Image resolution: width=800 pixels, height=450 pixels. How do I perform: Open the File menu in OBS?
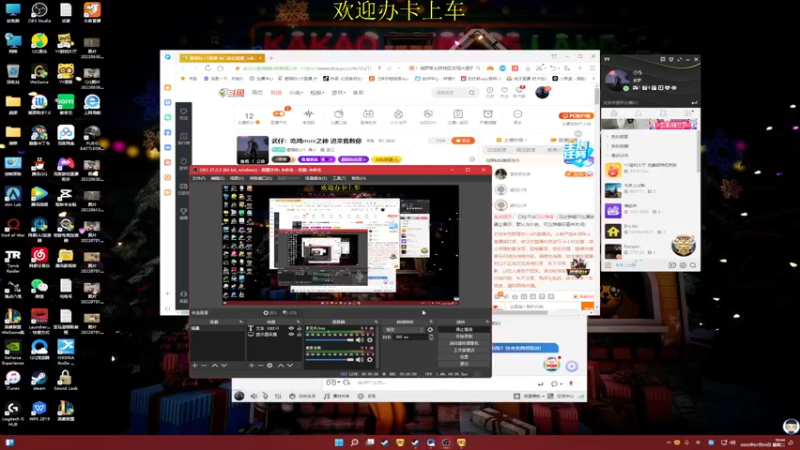pyautogui.click(x=198, y=178)
